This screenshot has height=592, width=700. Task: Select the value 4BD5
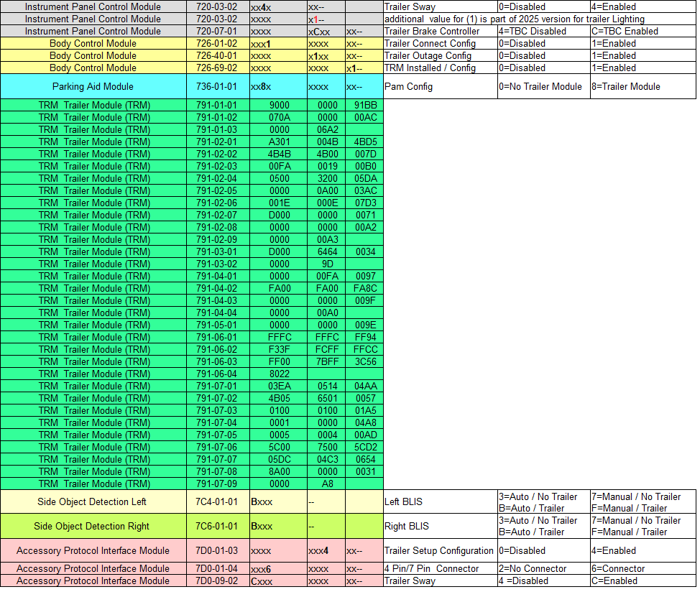(366, 142)
